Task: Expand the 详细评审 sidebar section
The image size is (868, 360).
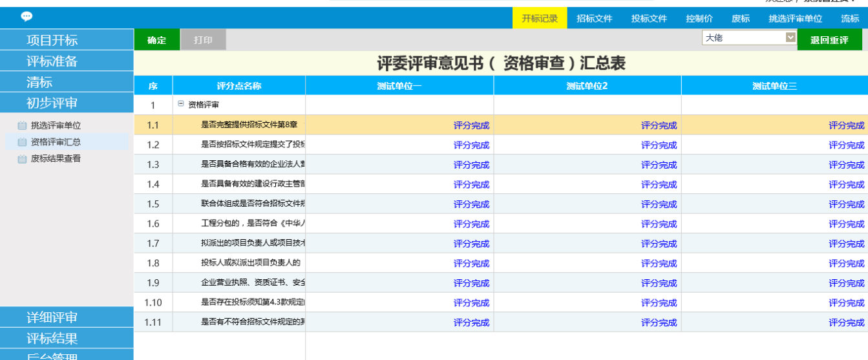Action: click(67, 317)
